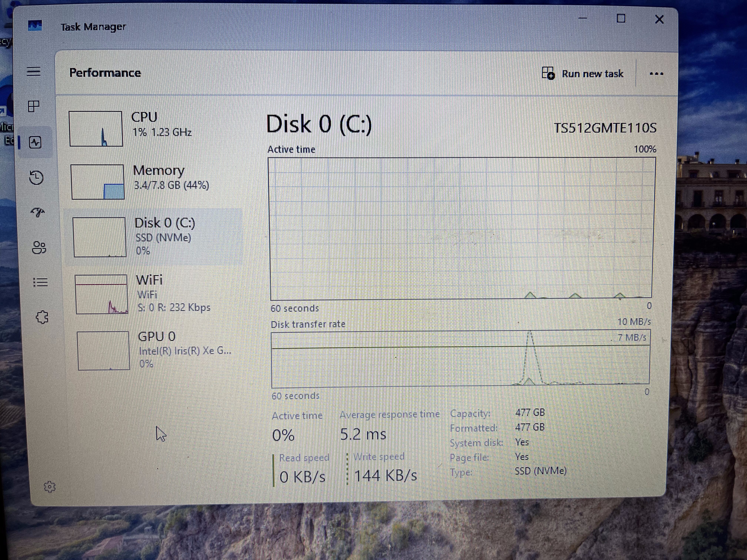The height and width of the screenshot is (560, 747).
Task: Click Intel(R) Iris(R) Xe GPU name
Action: 185,351
